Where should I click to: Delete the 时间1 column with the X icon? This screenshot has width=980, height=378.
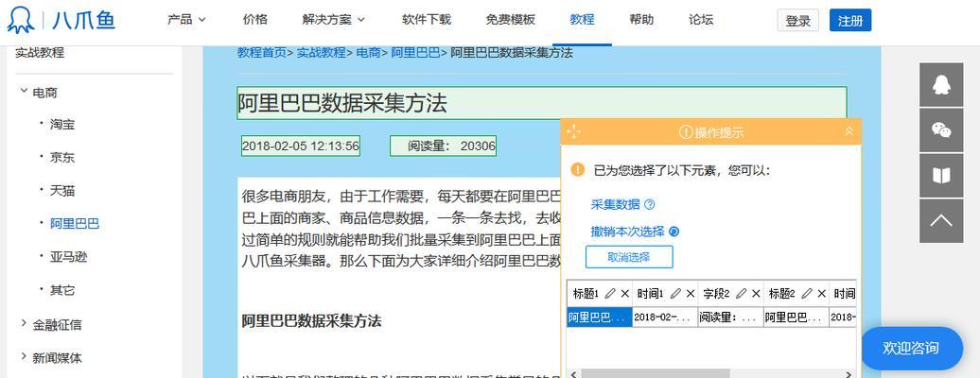(x=690, y=293)
